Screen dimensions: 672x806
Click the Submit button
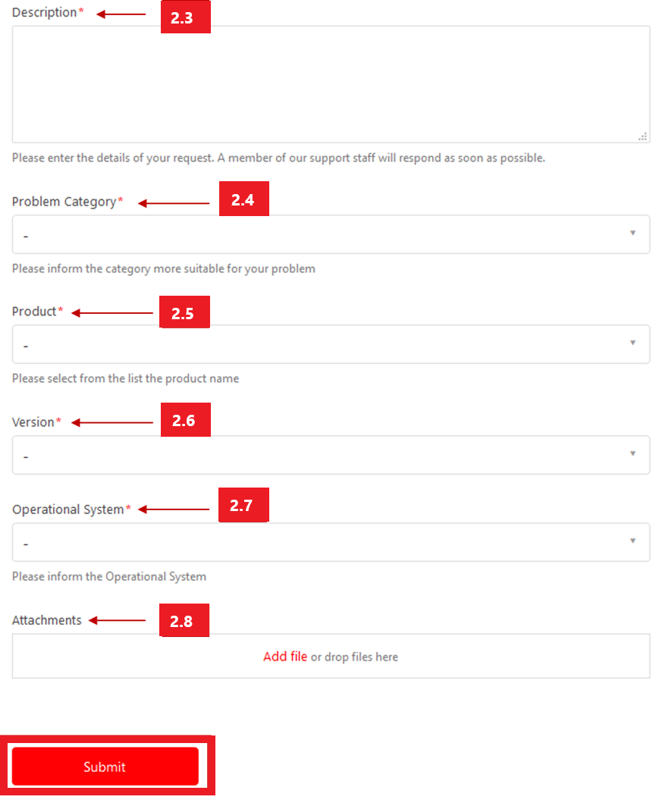tap(105, 767)
